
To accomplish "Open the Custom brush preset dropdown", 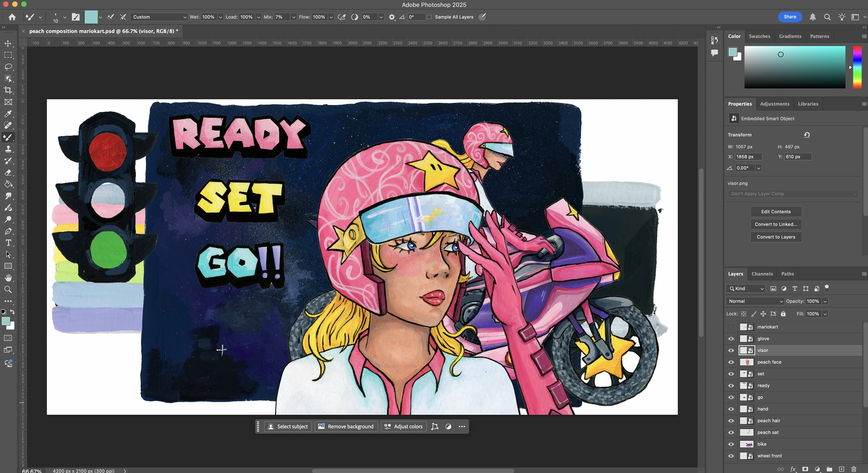I will click(x=159, y=17).
